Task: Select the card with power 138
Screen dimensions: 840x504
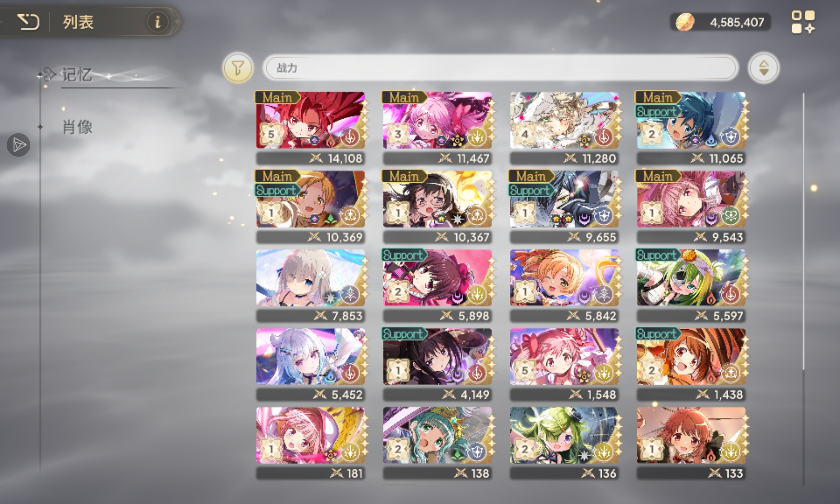Action: [x=437, y=443]
